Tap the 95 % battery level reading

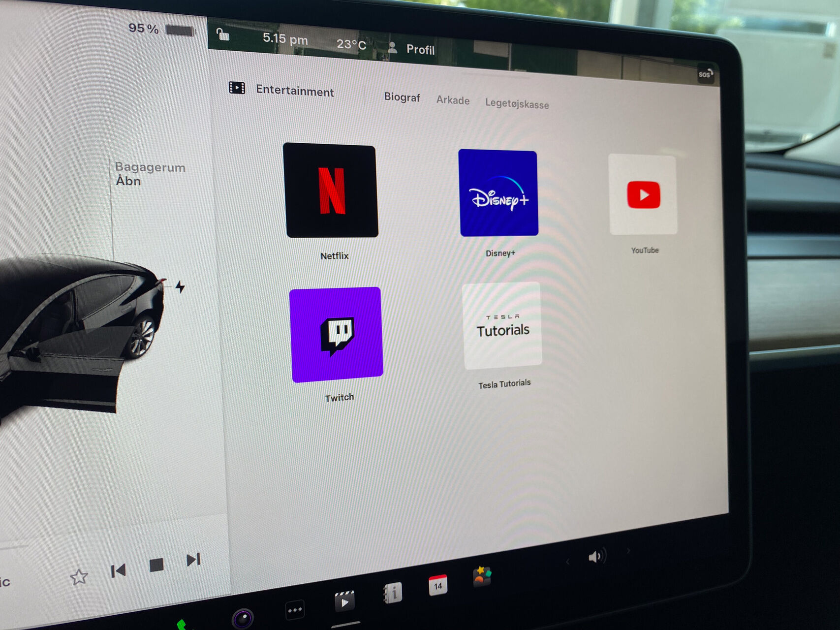(x=144, y=29)
